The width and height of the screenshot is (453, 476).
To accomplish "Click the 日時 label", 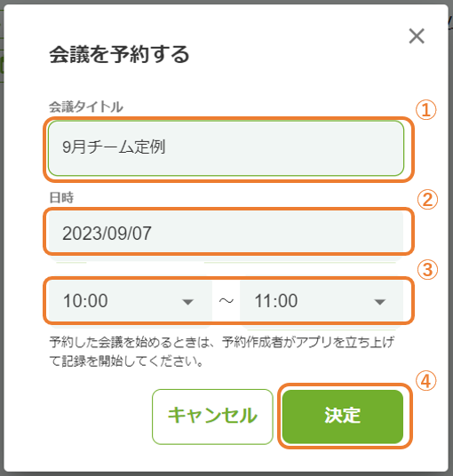I will (61, 198).
